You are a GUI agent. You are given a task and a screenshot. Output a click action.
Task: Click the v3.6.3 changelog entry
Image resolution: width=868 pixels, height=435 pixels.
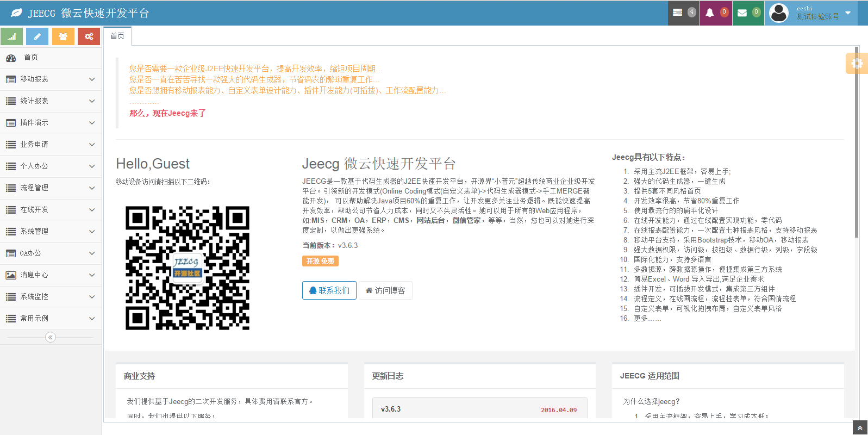(x=479, y=408)
